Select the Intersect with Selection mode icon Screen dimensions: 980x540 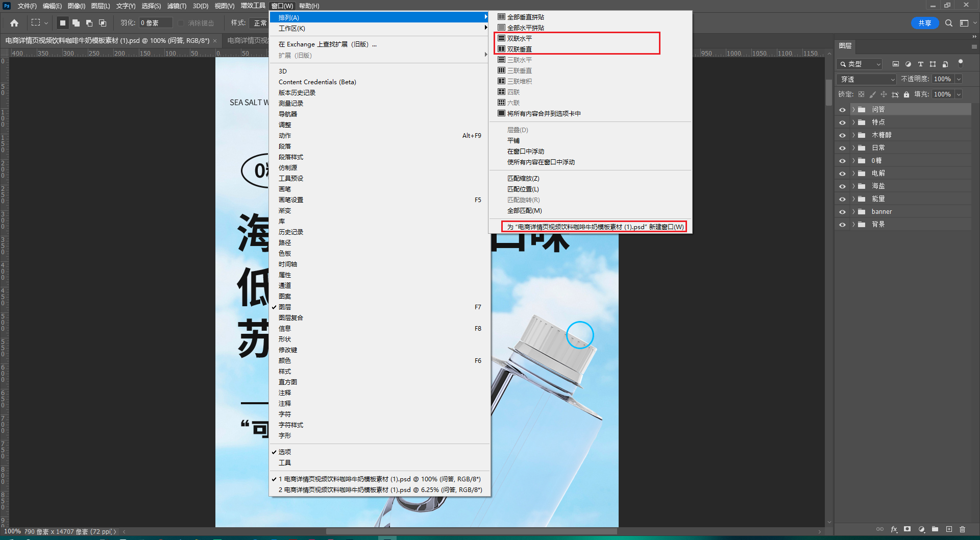(x=102, y=23)
